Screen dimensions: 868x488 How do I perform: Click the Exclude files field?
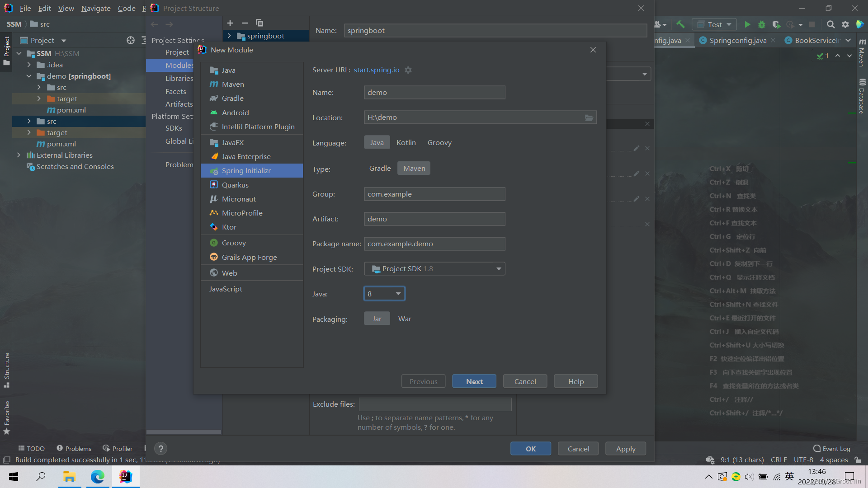click(x=435, y=404)
